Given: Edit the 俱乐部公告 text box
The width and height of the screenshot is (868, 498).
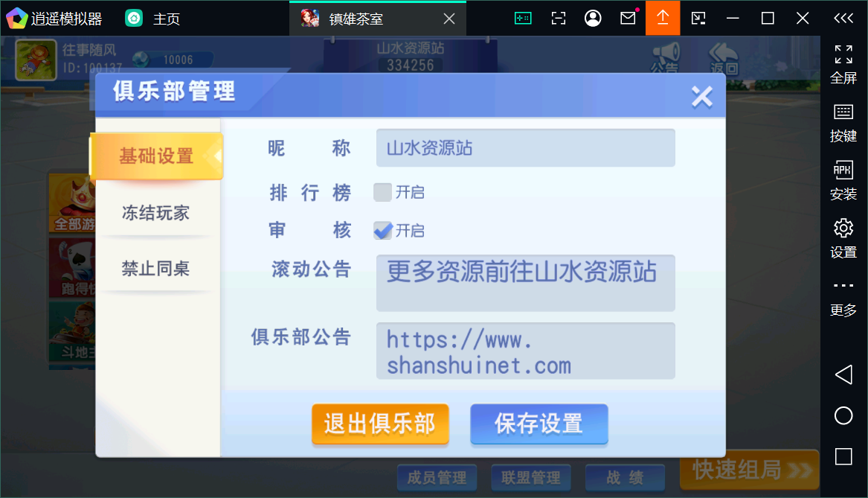Looking at the screenshot, I should [525, 351].
